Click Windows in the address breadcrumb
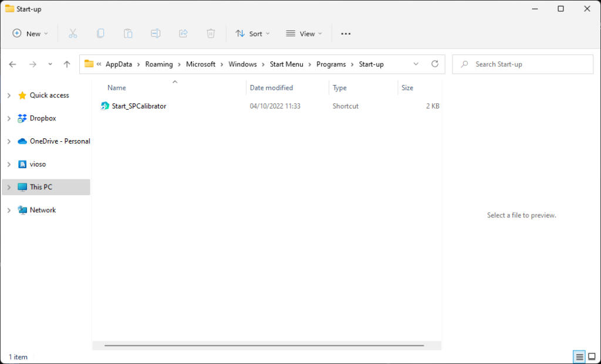The width and height of the screenshot is (601, 364). [242, 64]
